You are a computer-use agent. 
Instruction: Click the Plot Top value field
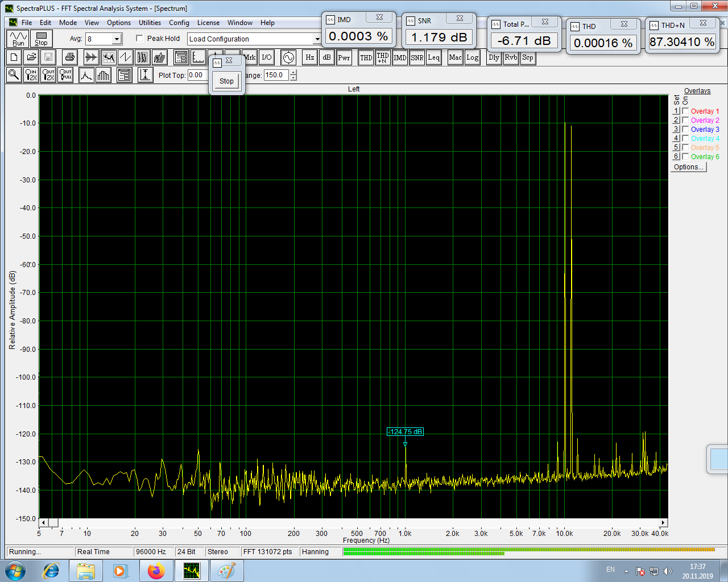click(x=197, y=75)
